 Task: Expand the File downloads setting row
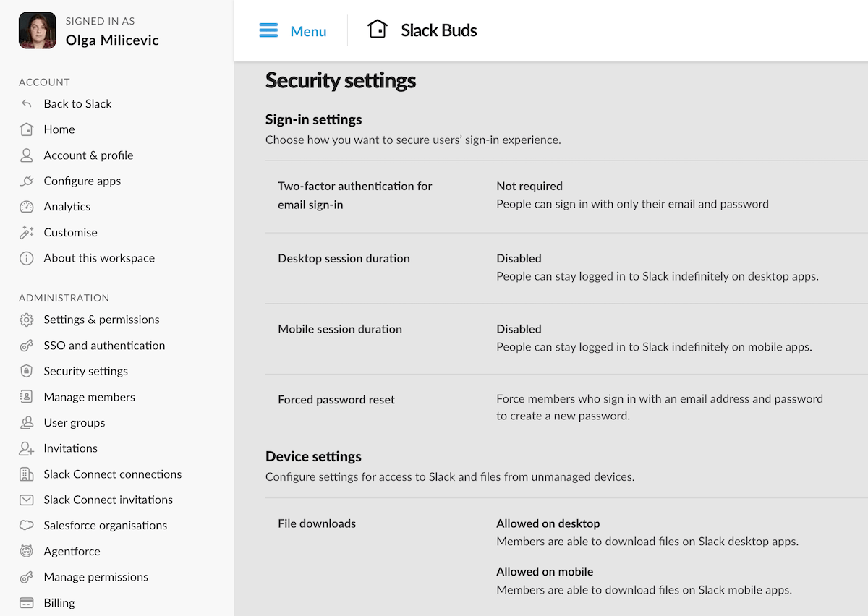pos(566,557)
